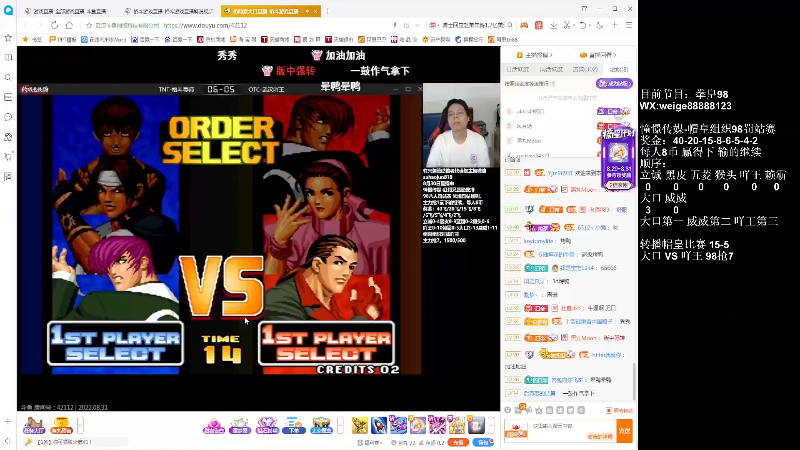Select the 钻粉 ranking tab

click(618, 69)
